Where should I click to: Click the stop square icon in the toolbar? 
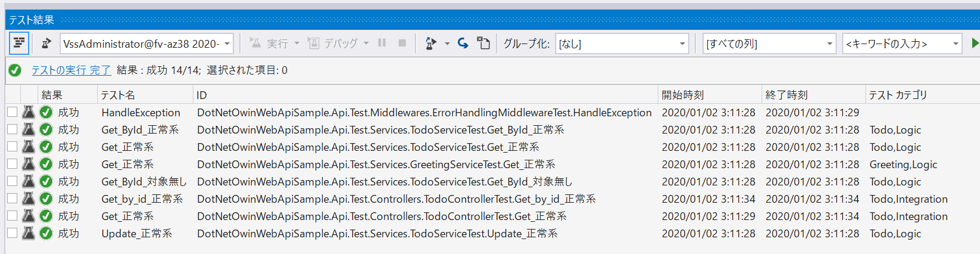click(x=402, y=43)
